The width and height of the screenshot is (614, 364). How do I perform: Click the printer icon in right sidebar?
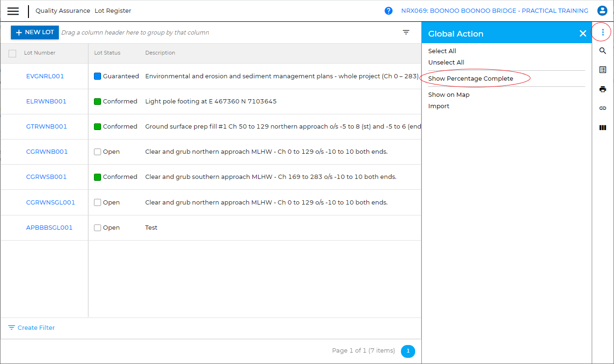click(603, 89)
